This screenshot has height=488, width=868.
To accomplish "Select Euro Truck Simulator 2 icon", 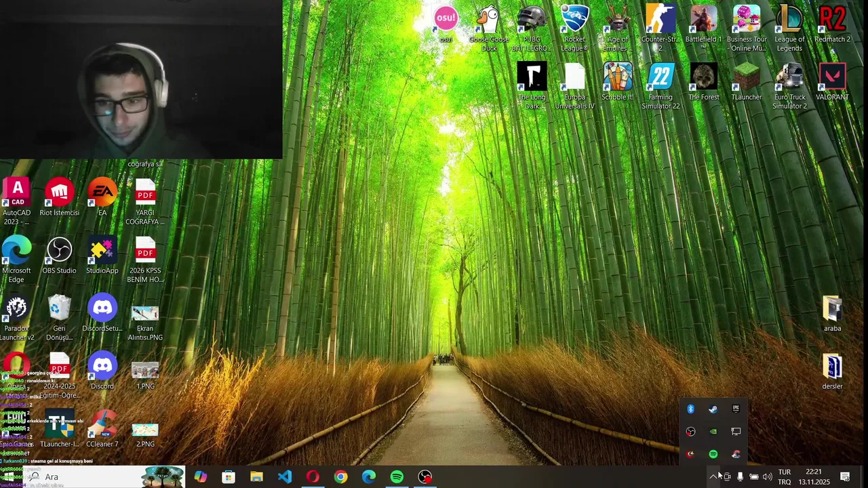I will 789,87.
